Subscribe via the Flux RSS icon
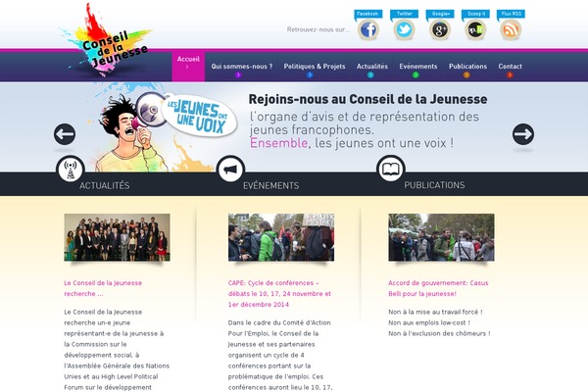 pyautogui.click(x=511, y=29)
